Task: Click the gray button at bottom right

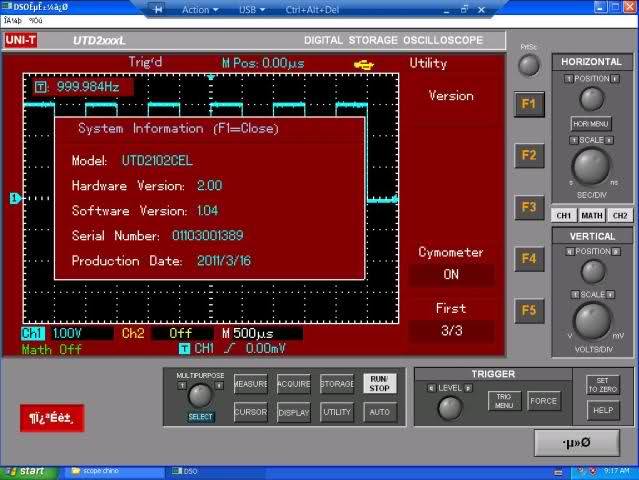Action: coord(577,443)
